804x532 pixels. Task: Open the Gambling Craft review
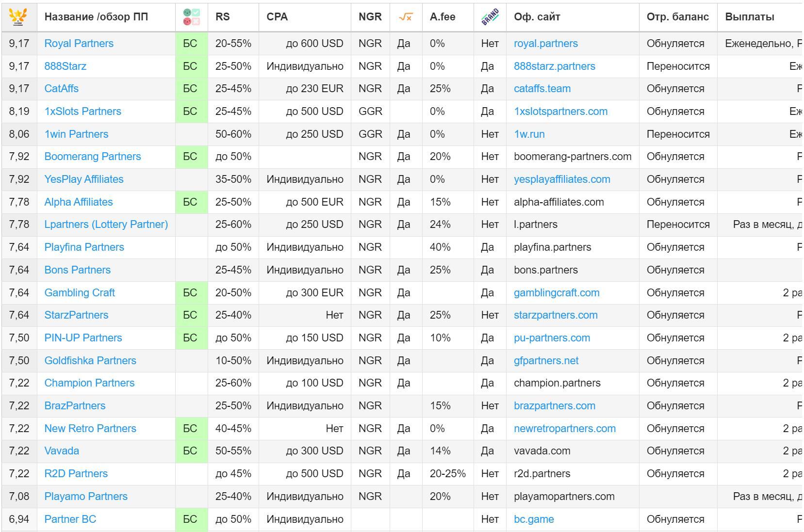[80, 292]
